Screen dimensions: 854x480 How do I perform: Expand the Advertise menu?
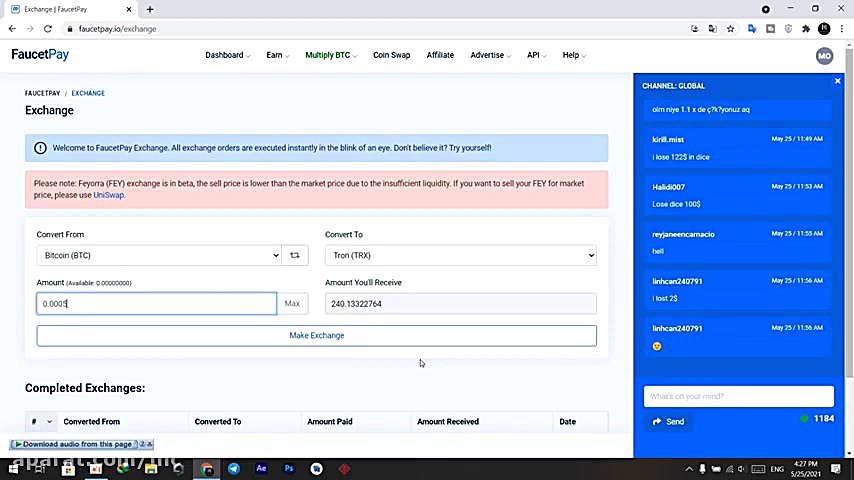(491, 55)
